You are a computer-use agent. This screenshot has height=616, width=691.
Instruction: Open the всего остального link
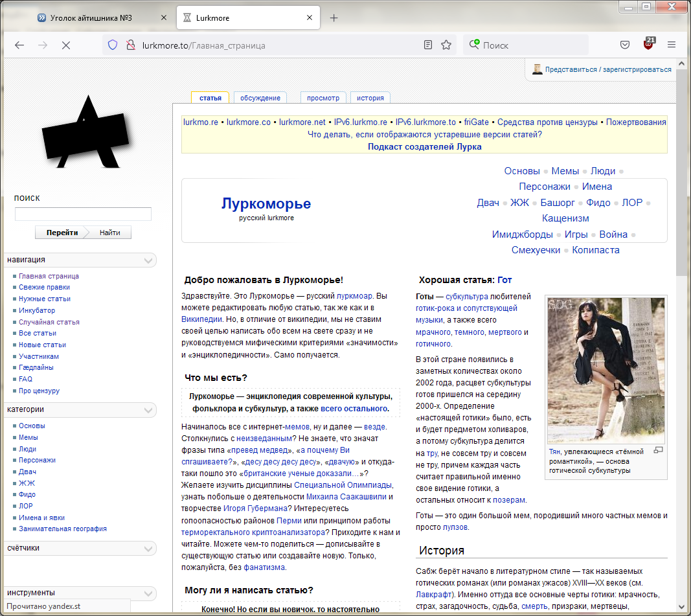(354, 409)
